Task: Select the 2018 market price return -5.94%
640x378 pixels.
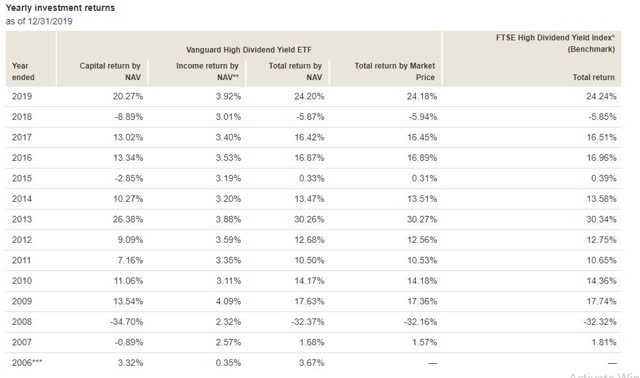Action: pyautogui.click(x=423, y=117)
